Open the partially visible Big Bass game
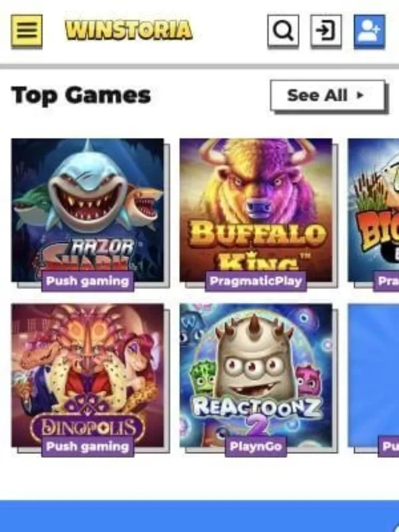This screenshot has width=399, height=532. (373, 210)
